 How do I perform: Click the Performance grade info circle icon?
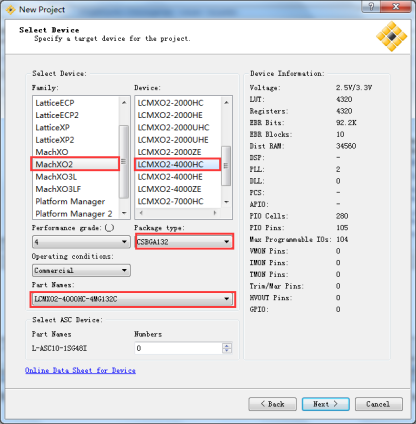109,228
